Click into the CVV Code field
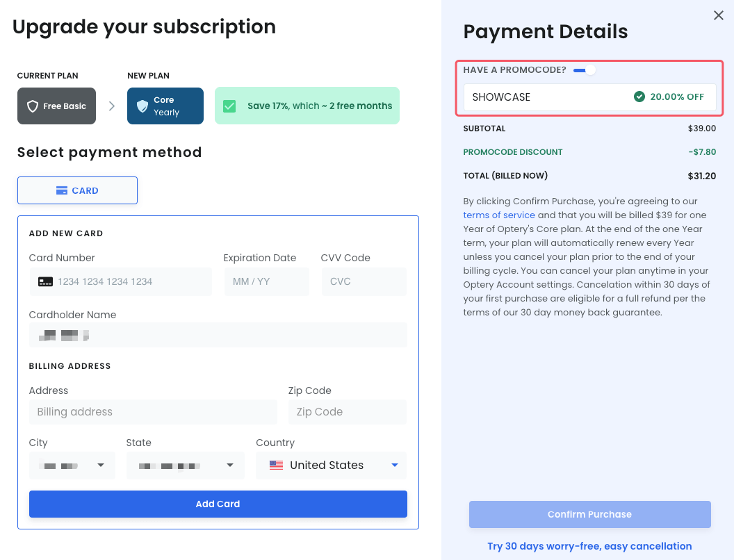734x560 pixels. (363, 281)
